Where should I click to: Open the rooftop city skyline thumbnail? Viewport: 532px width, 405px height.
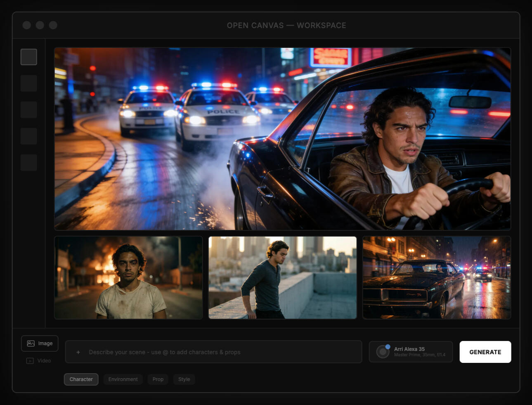(282, 277)
